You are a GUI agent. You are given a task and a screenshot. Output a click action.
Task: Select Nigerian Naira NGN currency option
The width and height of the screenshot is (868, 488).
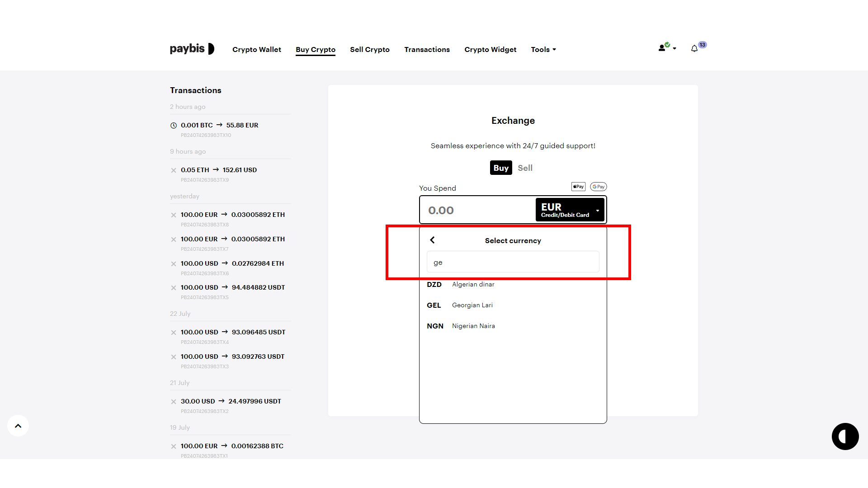[513, 325]
